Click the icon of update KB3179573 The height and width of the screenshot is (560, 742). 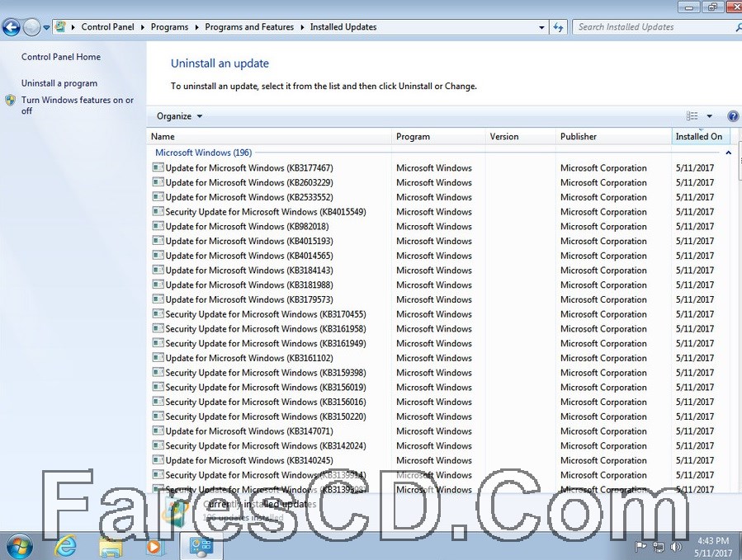click(x=158, y=299)
